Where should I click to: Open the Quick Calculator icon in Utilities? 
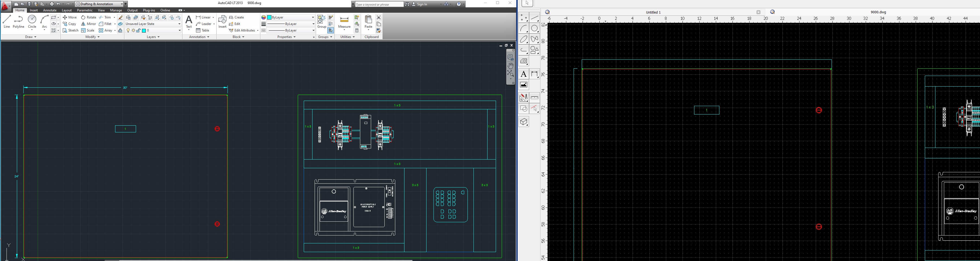(357, 30)
